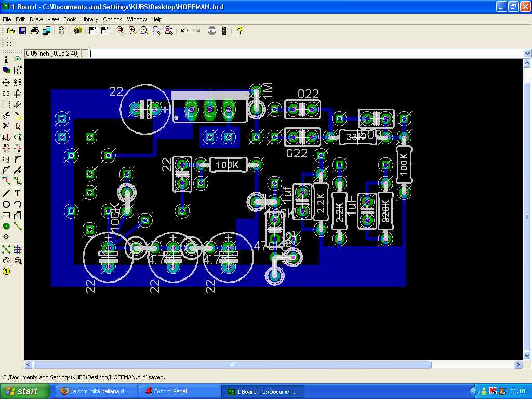Choose the Text tool
Image resolution: width=532 pixels, height=399 pixels.
pyautogui.click(x=18, y=193)
